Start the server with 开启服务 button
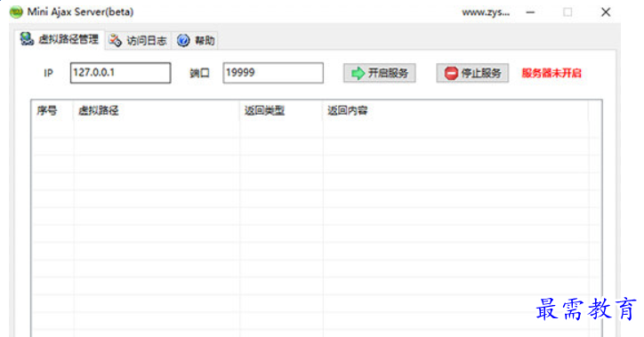The height and width of the screenshot is (337, 644). 380,73
